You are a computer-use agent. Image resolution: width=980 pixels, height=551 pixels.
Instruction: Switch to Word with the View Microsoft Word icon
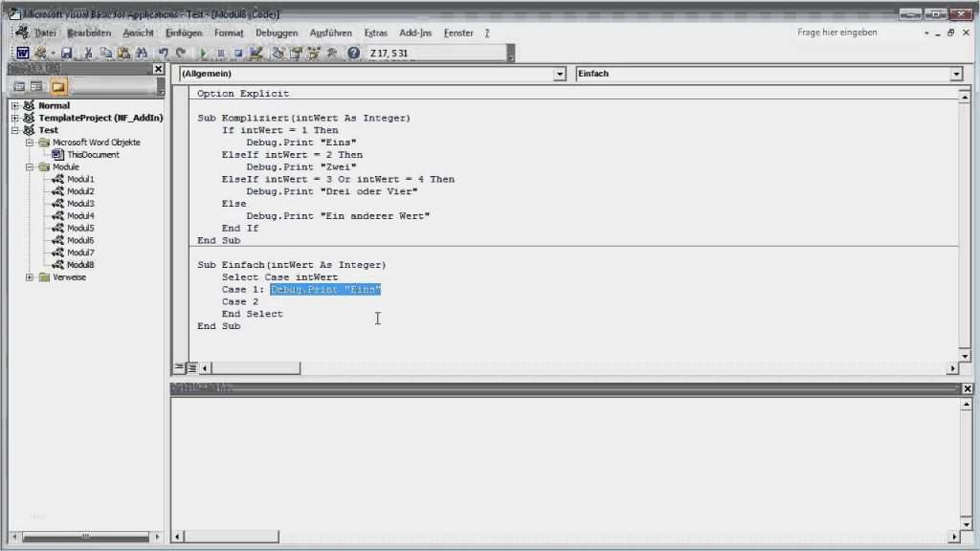(x=23, y=54)
